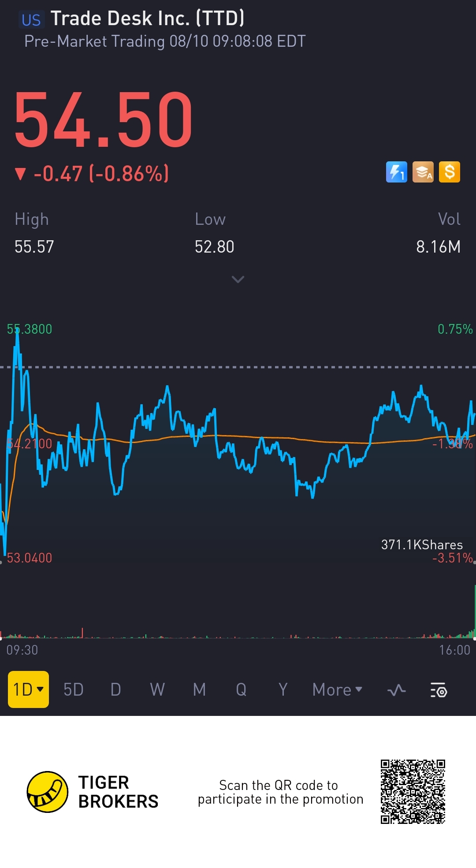The height and width of the screenshot is (868, 476).
Task: Tap the promotion QR code
Action: point(413,792)
